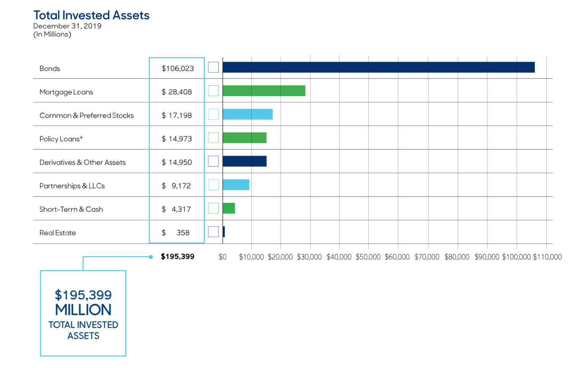Select the Common & Preferred Stocks bar
This screenshot has width=588, height=368.
(247, 114)
